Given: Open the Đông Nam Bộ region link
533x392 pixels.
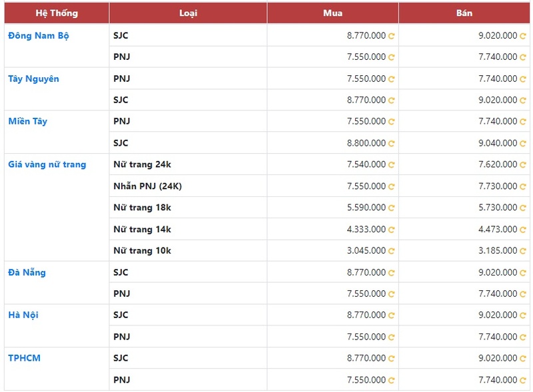Looking at the screenshot, I should point(39,36).
